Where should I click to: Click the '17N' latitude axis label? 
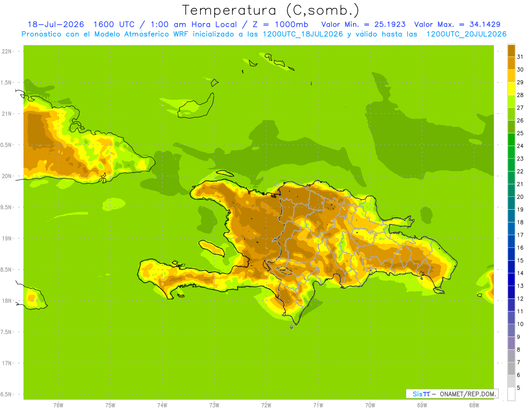click(x=7, y=363)
